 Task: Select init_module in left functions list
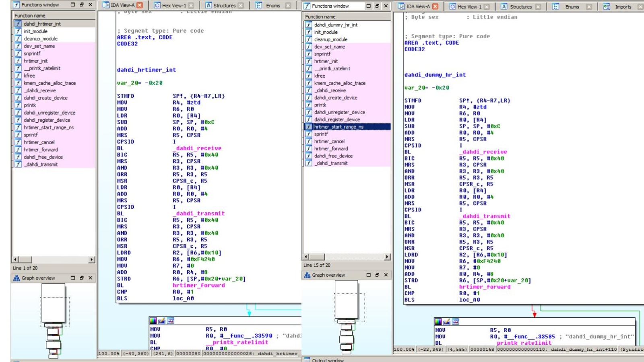(35, 31)
